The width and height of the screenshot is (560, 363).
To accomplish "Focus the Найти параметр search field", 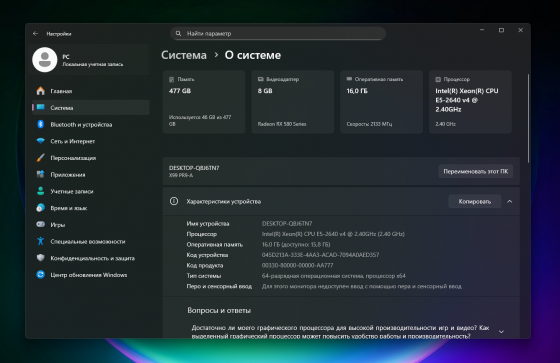I will [x=278, y=34].
